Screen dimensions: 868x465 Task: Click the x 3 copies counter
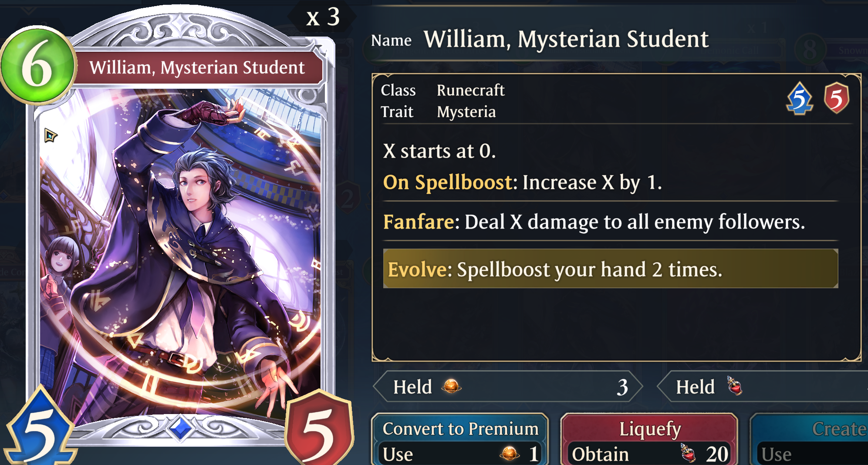click(323, 17)
